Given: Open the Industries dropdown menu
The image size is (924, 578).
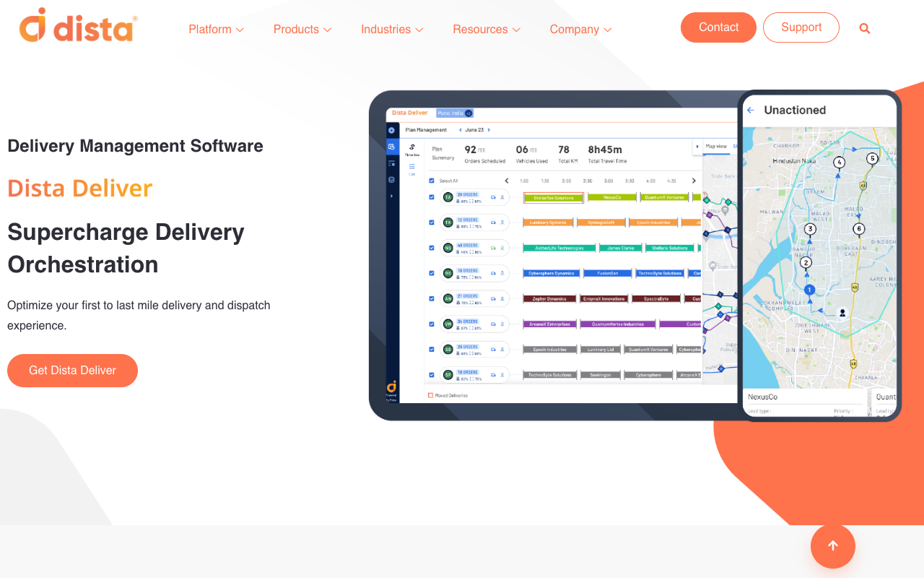Looking at the screenshot, I should [x=392, y=30].
